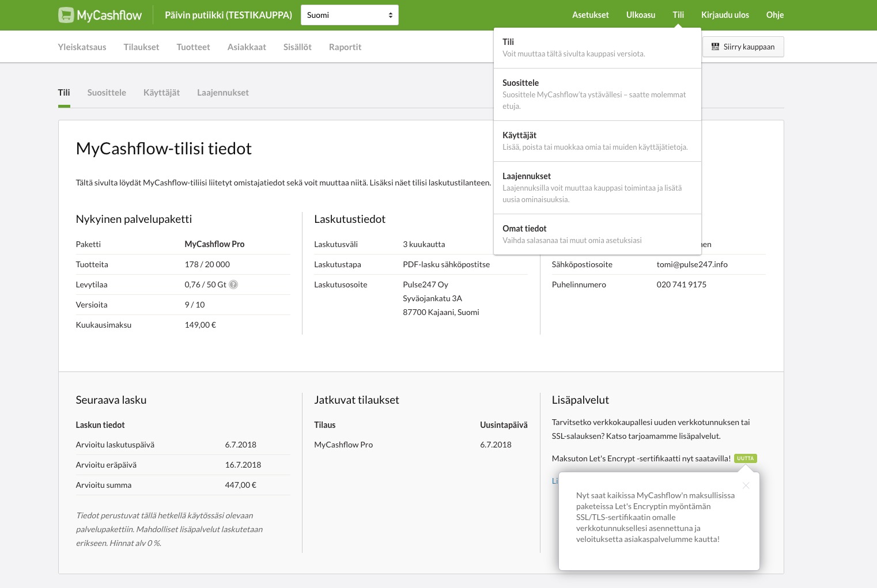Select Laajennukset in the Tili dropdown menu
The width and height of the screenshot is (877, 588).
click(x=597, y=187)
